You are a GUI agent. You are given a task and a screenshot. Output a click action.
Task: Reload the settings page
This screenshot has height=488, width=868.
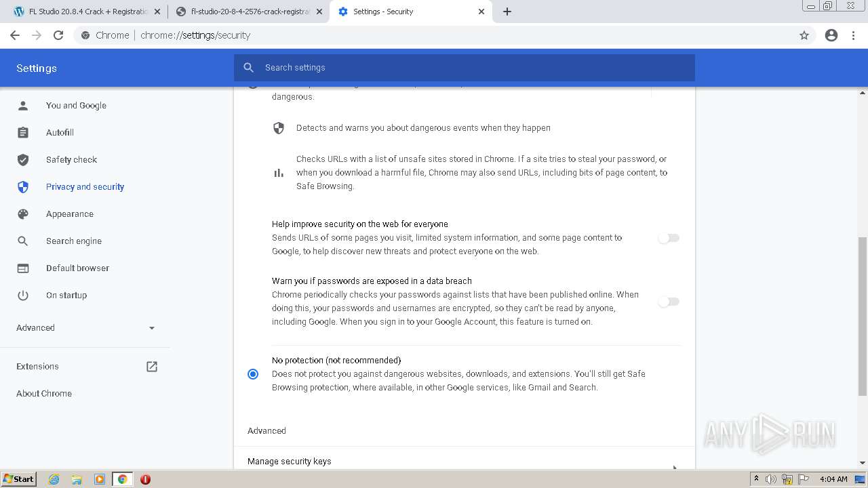[58, 35]
